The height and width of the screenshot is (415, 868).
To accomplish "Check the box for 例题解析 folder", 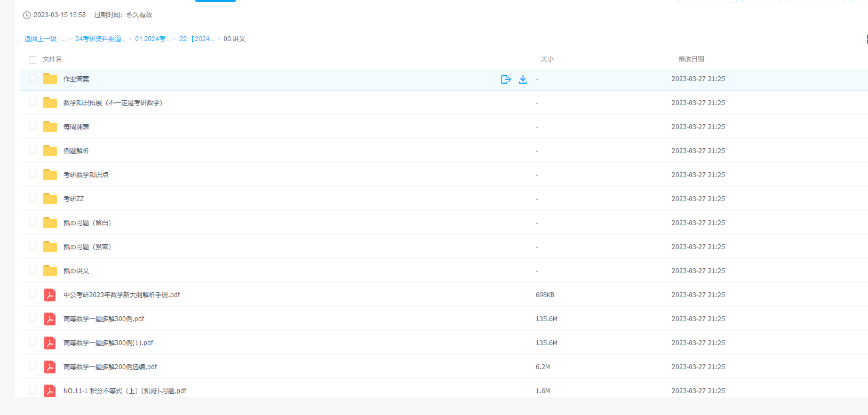I will pyautogui.click(x=33, y=151).
